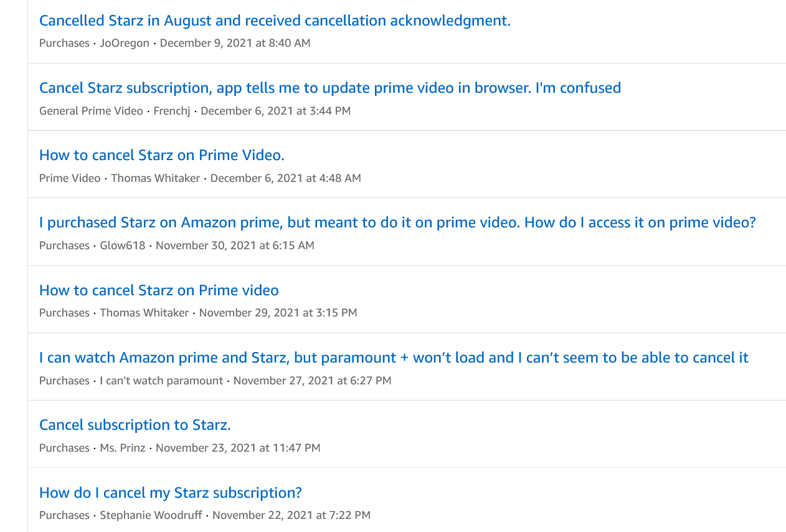Click the "Prime Video" category beside Thomas Whitaker
Image resolution: width=786 pixels, height=532 pixels.
click(x=70, y=178)
